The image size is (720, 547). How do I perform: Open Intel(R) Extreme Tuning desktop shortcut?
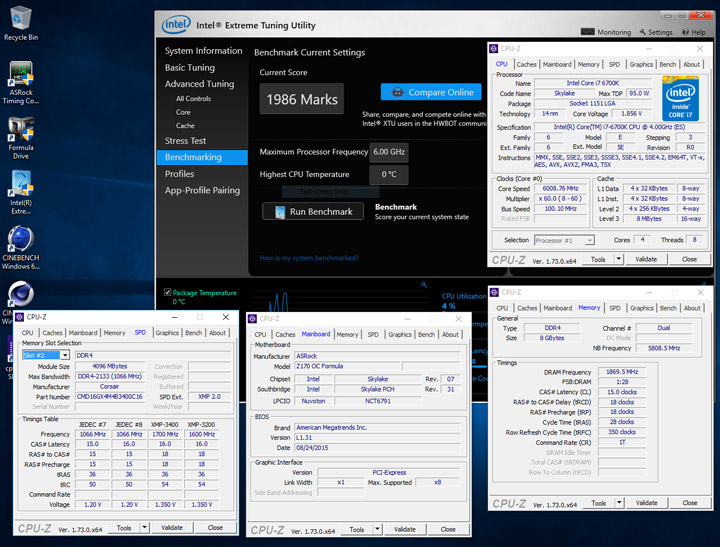pos(21,193)
